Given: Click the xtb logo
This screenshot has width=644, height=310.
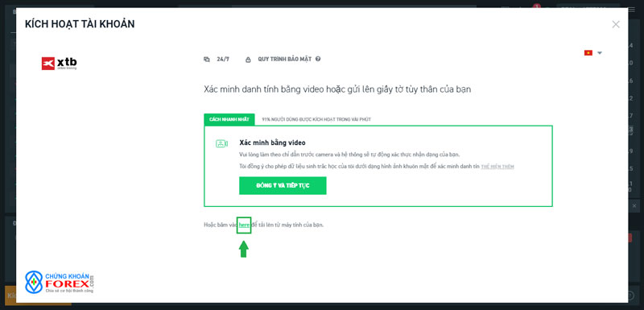Looking at the screenshot, I should pyautogui.click(x=59, y=64).
